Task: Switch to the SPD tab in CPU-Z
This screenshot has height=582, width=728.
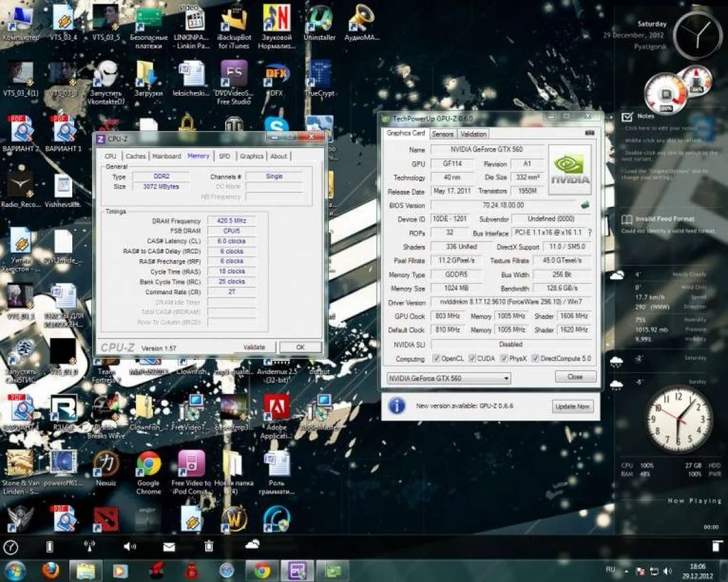Action: pyautogui.click(x=224, y=156)
